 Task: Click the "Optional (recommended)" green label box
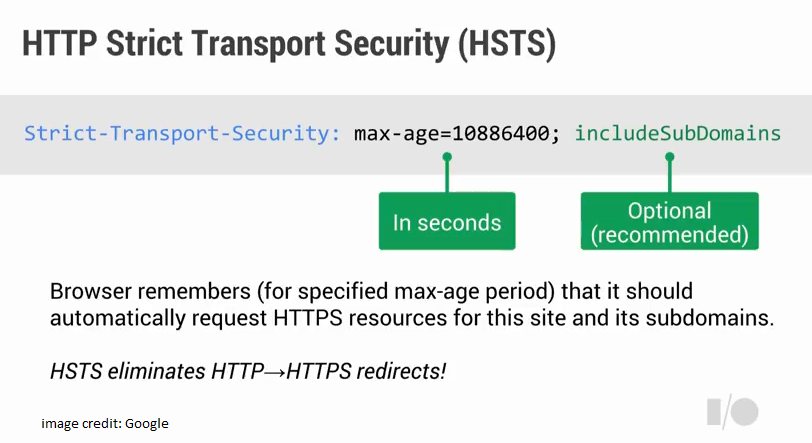(669, 221)
